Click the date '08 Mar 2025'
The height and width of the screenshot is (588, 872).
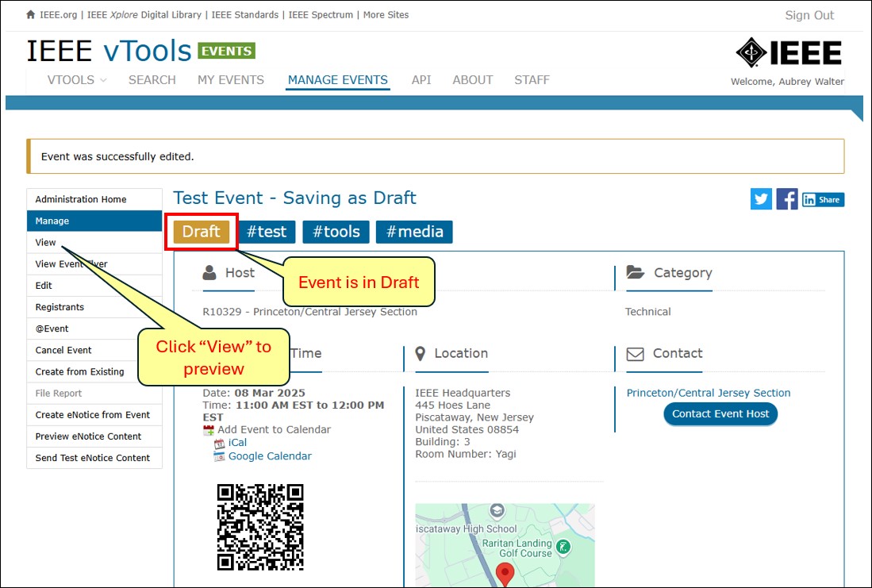(270, 393)
